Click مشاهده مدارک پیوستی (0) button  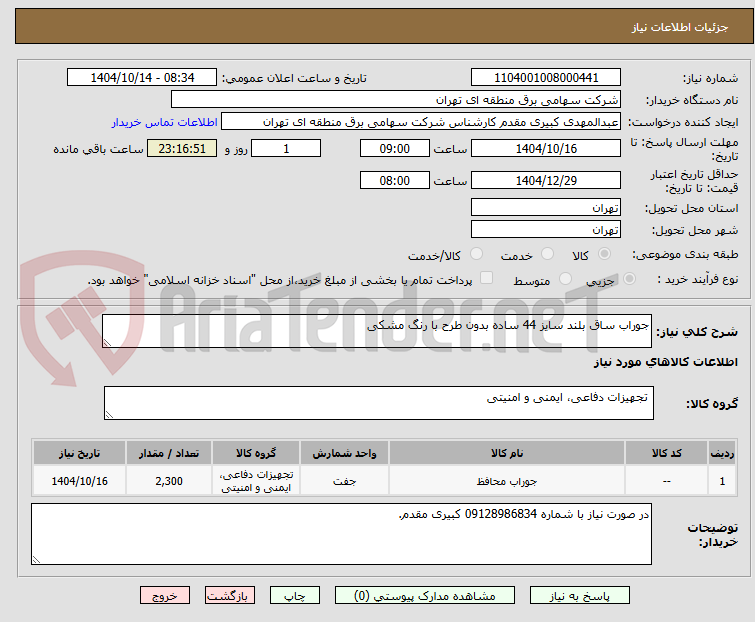pyautogui.click(x=425, y=596)
